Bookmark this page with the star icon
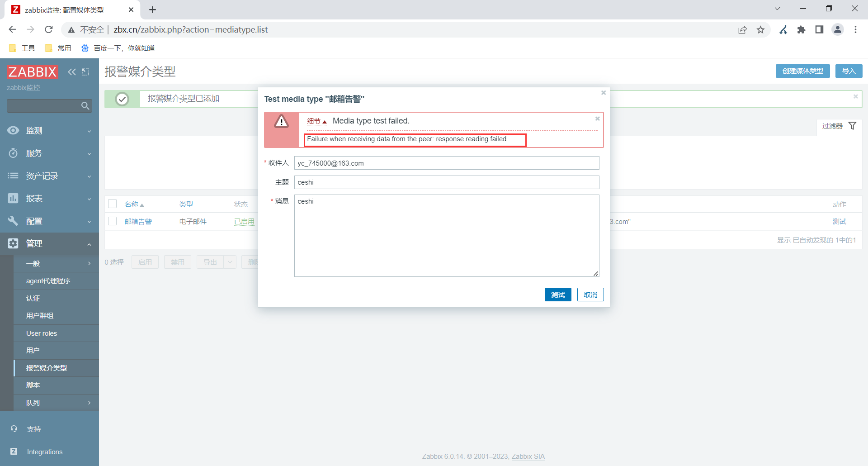This screenshot has width=868, height=466. coord(761,30)
